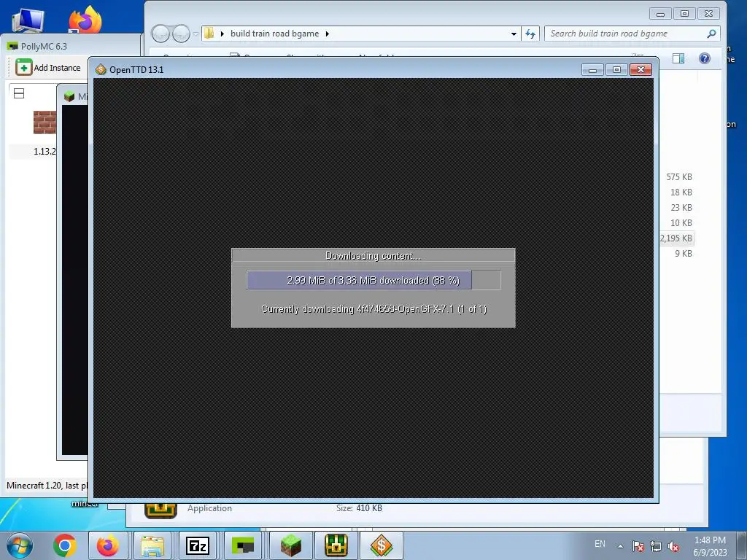The height and width of the screenshot is (560, 747).
Task: Click the folder icon in the address bar
Action: coord(209,34)
